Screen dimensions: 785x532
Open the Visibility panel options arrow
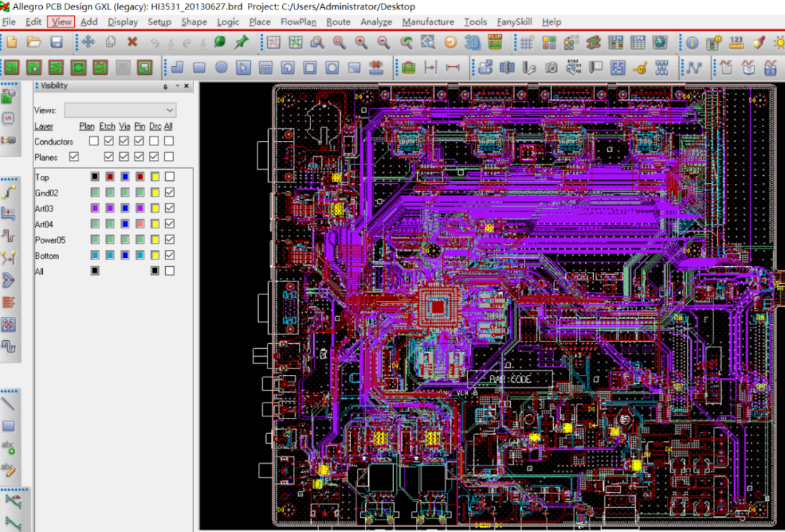point(177,86)
